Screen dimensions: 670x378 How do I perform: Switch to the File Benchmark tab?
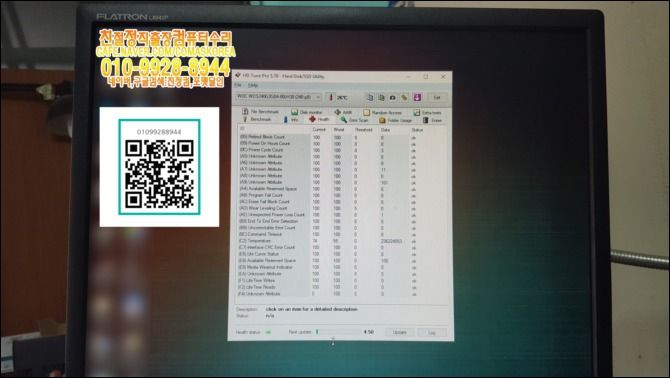pos(261,112)
